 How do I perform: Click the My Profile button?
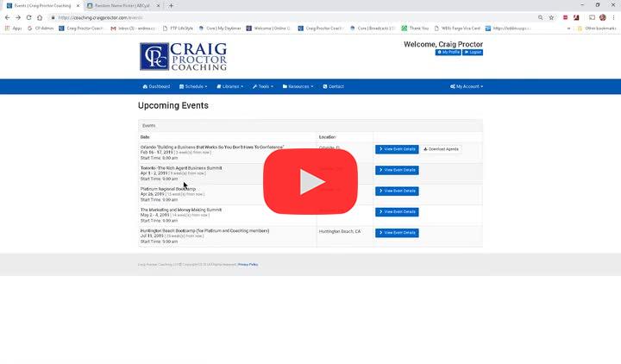448,53
